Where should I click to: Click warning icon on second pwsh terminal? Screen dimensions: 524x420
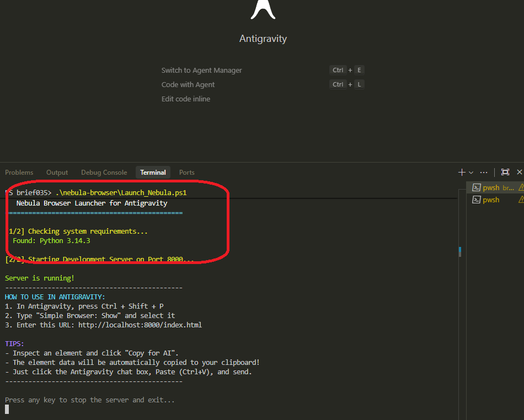tap(521, 200)
